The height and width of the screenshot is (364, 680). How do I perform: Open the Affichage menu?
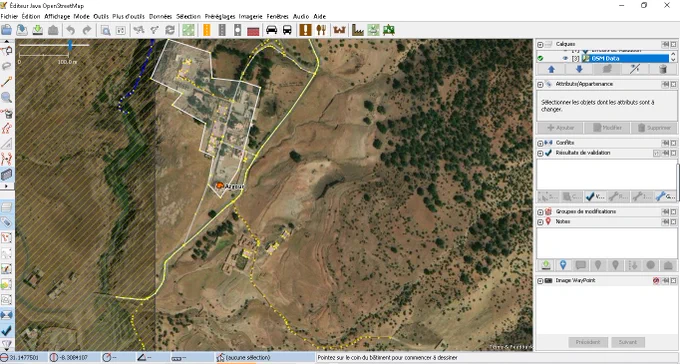pos(57,16)
